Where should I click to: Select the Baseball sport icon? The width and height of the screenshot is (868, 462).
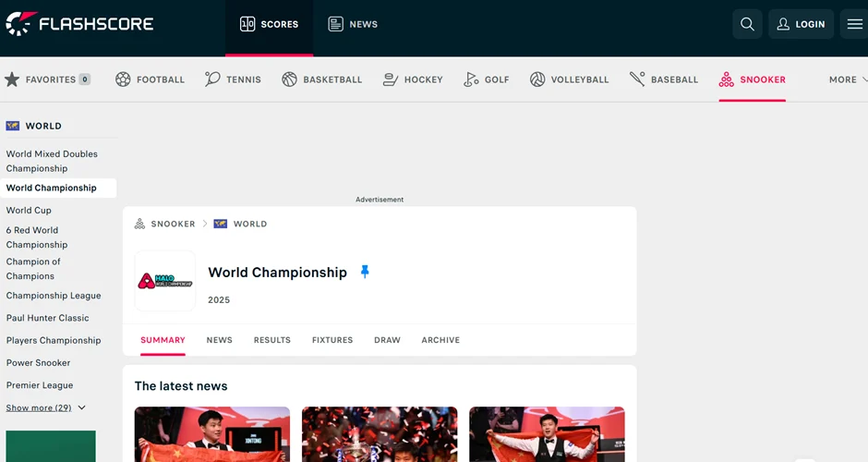(x=637, y=79)
